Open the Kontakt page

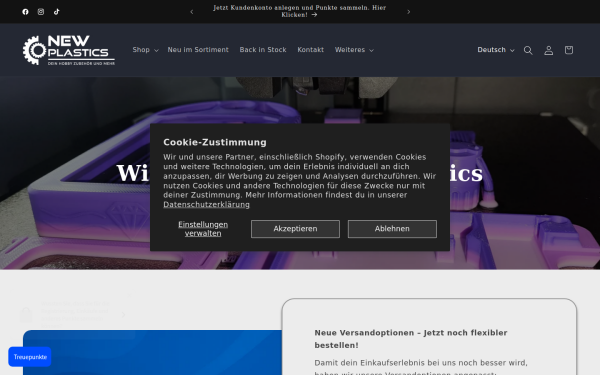pyautogui.click(x=310, y=50)
